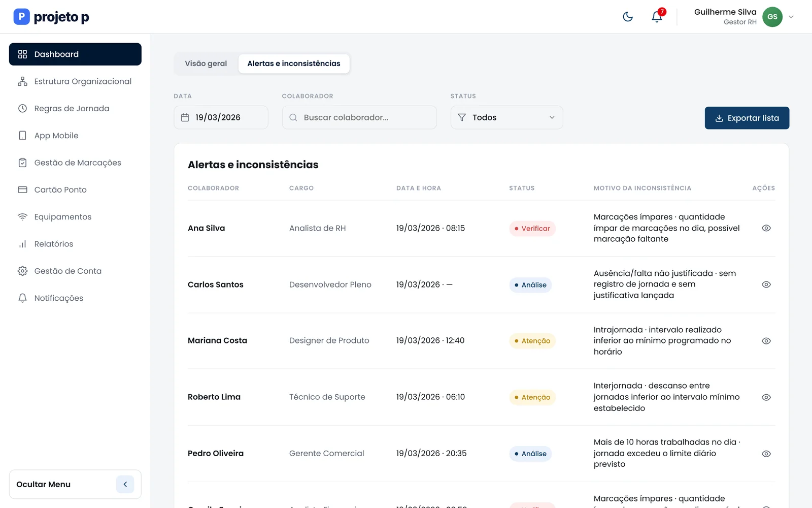Expand the user profile menu chevron
812x508 pixels.
pos(791,17)
